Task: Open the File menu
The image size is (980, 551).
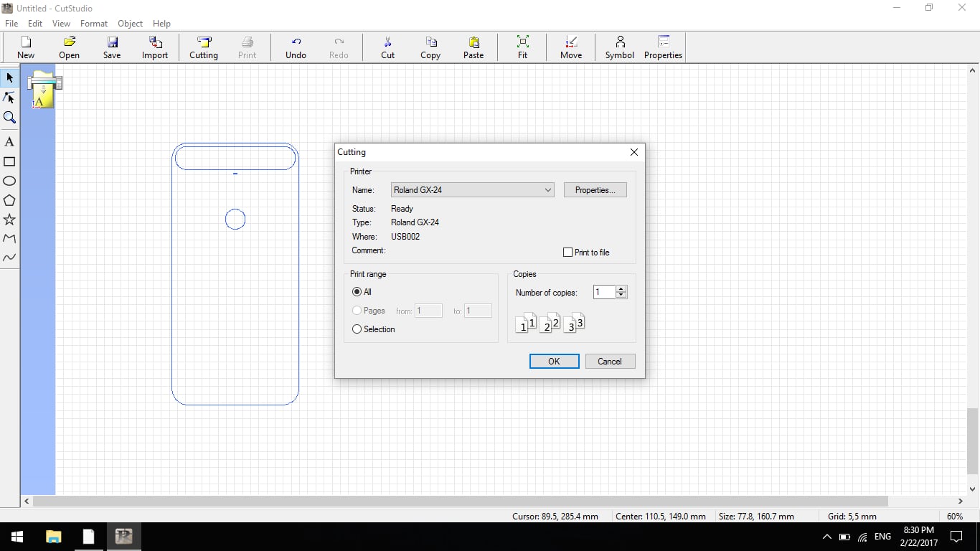Action: coord(11,23)
